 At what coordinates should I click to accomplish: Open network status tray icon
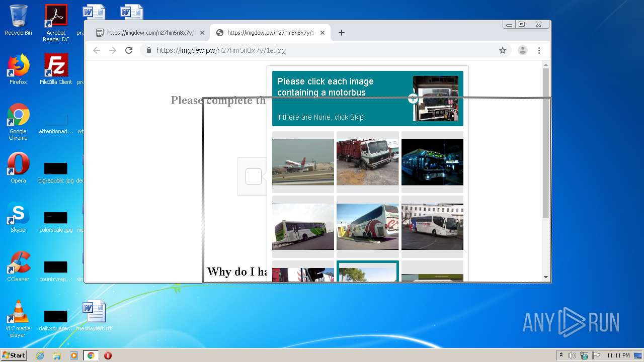point(584,355)
